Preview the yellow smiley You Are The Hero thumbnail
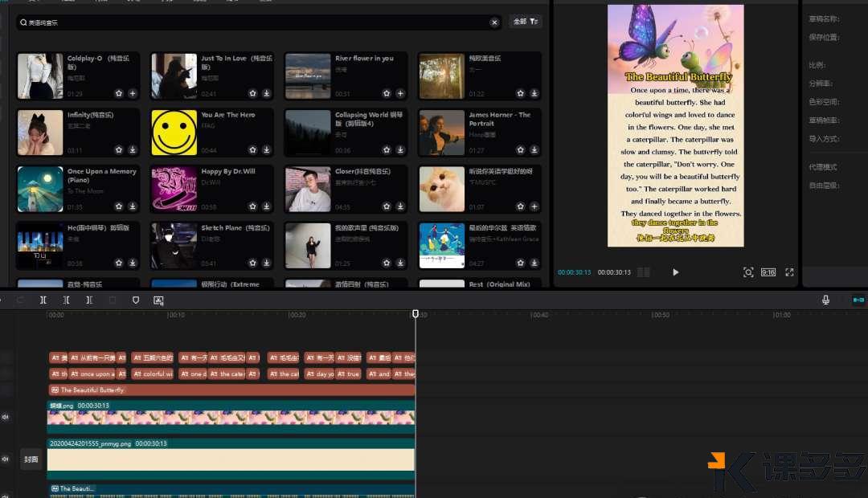 click(174, 133)
